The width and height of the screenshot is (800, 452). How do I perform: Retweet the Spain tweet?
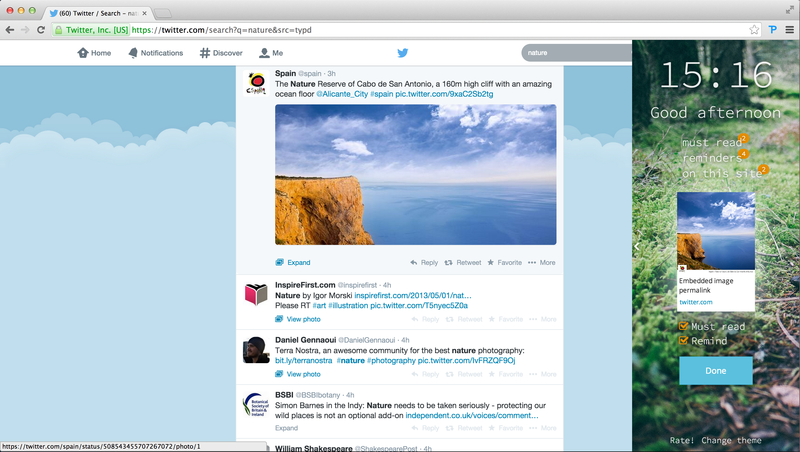(x=462, y=263)
